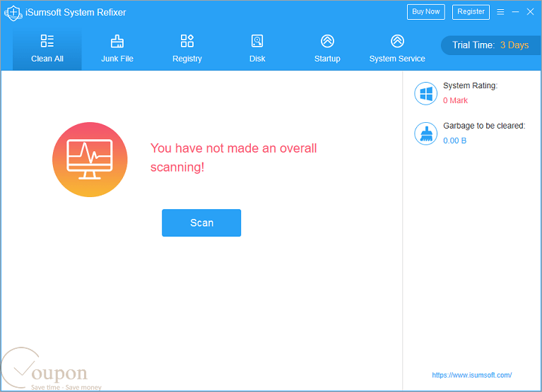Open the isumsoft.com website link
This screenshot has width=542, height=392.
pyautogui.click(x=471, y=375)
